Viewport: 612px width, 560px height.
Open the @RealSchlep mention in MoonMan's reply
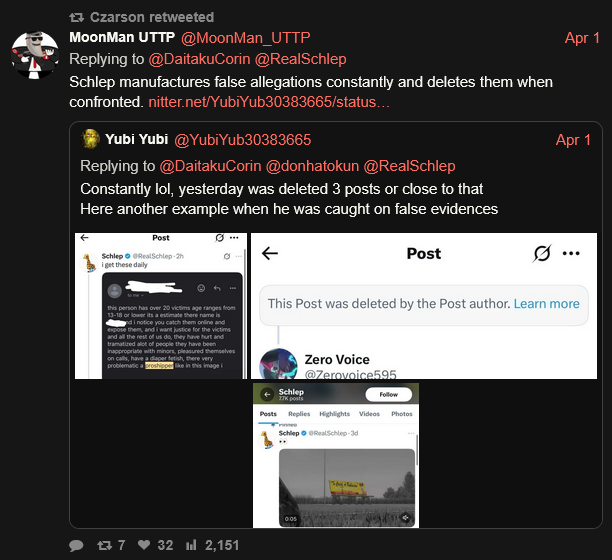point(301,59)
